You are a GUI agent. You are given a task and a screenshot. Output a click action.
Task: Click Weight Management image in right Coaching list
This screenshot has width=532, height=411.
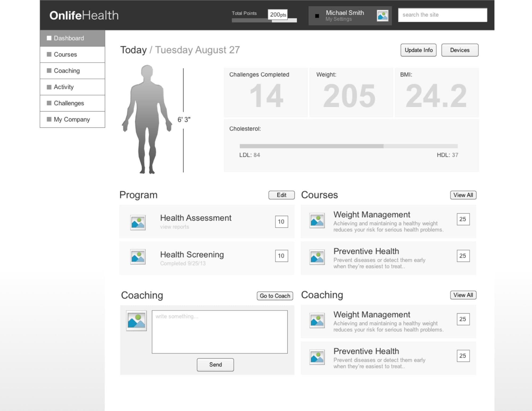tap(317, 320)
